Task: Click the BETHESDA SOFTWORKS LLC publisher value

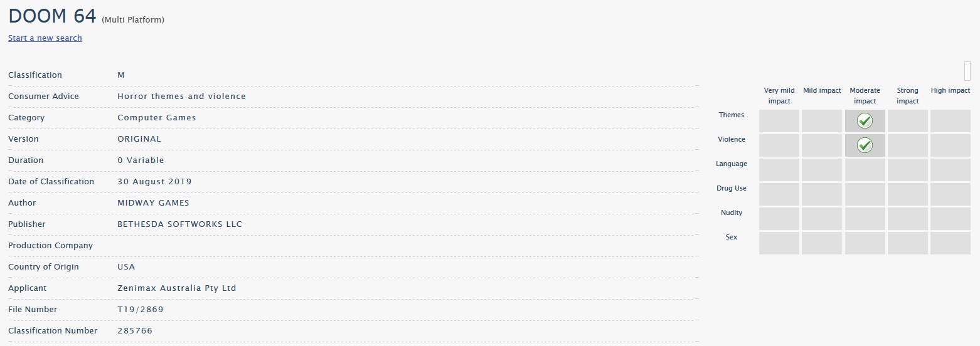Action: pos(180,224)
